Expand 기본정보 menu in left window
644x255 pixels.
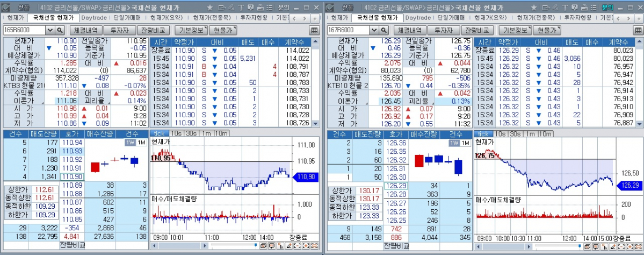[x=191, y=30]
